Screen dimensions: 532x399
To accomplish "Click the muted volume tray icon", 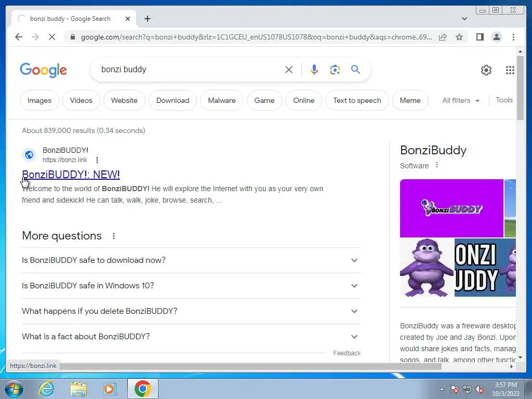I will pyautogui.click(x=480, y=390).
